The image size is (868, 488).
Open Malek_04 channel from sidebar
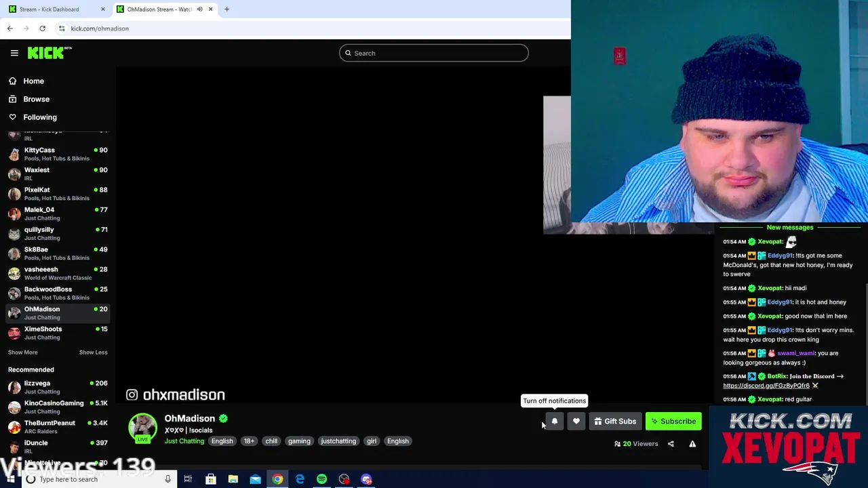pos(58,213)
